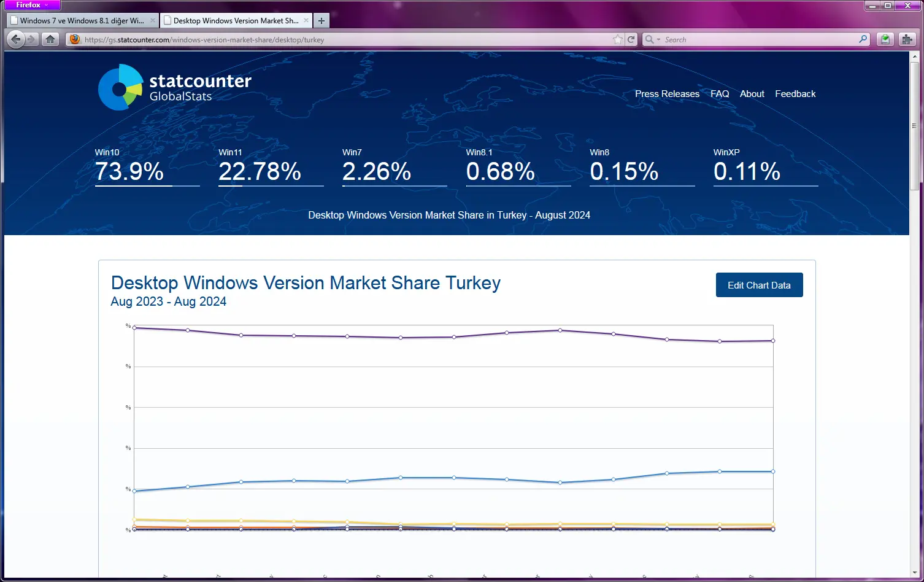Close the Windows 7 ve Windows 8.1 tab

(x=153, y=20)
